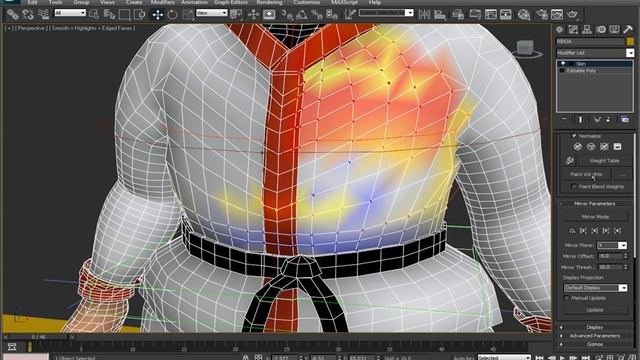Click the Use Pivot Point Center icon
640x360 pixels.
236,15
